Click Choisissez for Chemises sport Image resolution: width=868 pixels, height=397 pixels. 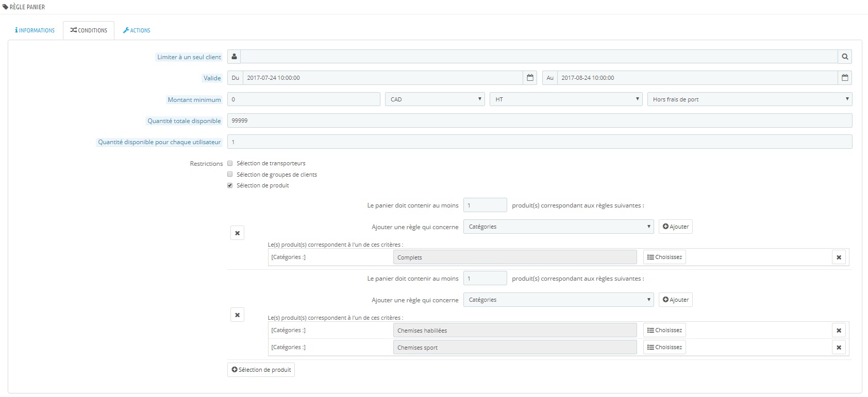(664, 347)
